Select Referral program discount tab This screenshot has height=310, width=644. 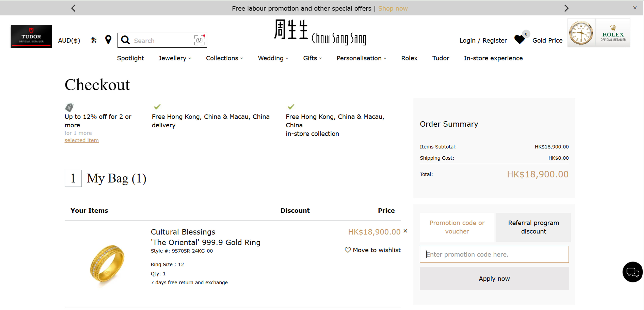533,227
